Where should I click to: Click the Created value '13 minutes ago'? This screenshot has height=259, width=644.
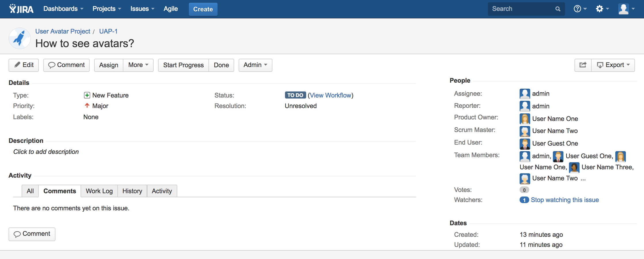tap(541, 235)
